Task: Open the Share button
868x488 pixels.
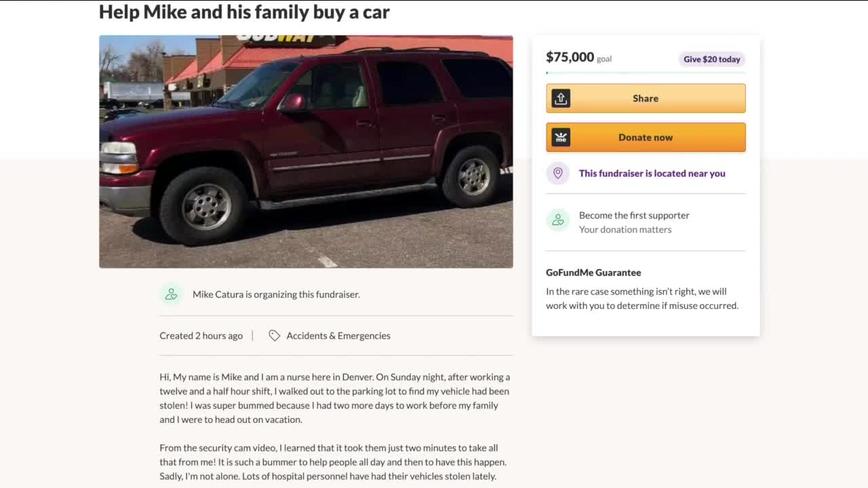Action: 646,98
